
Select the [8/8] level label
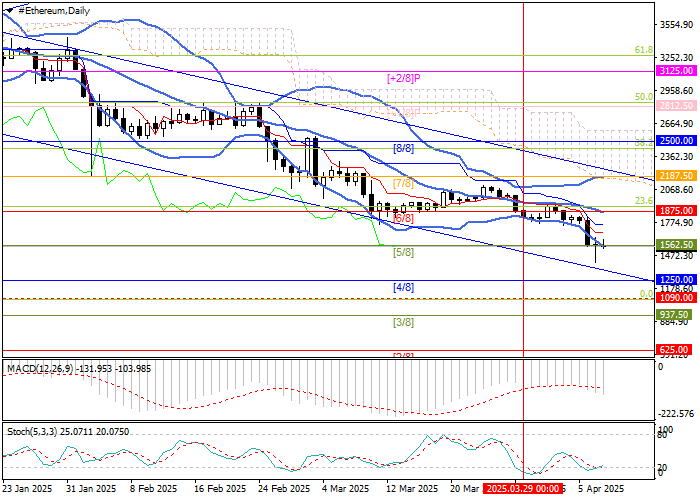click(403, 148)
